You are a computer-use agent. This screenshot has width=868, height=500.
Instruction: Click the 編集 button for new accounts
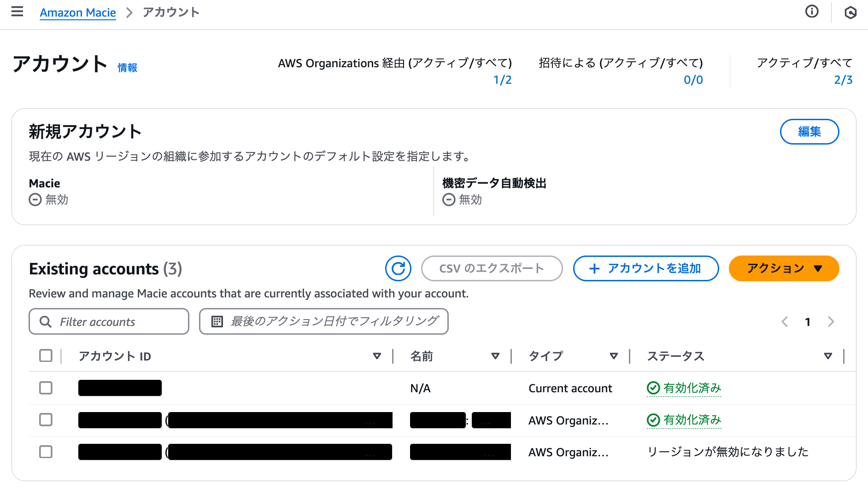(809, 132)
